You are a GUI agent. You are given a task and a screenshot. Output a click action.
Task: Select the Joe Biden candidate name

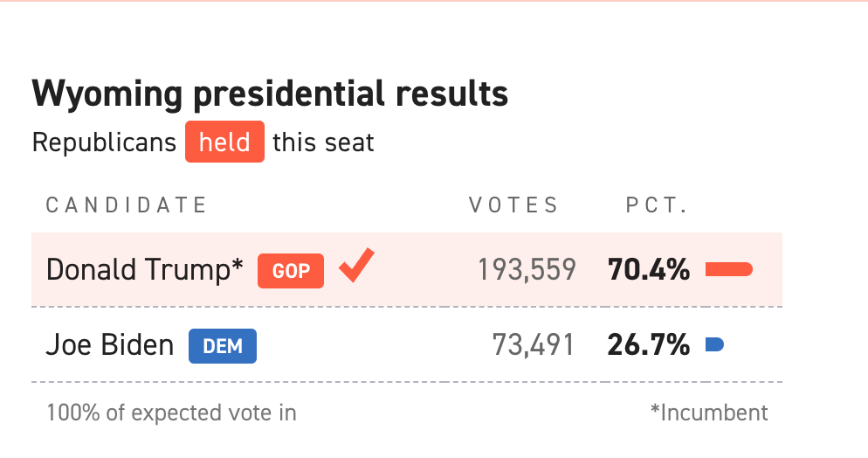tap(110, 345)
